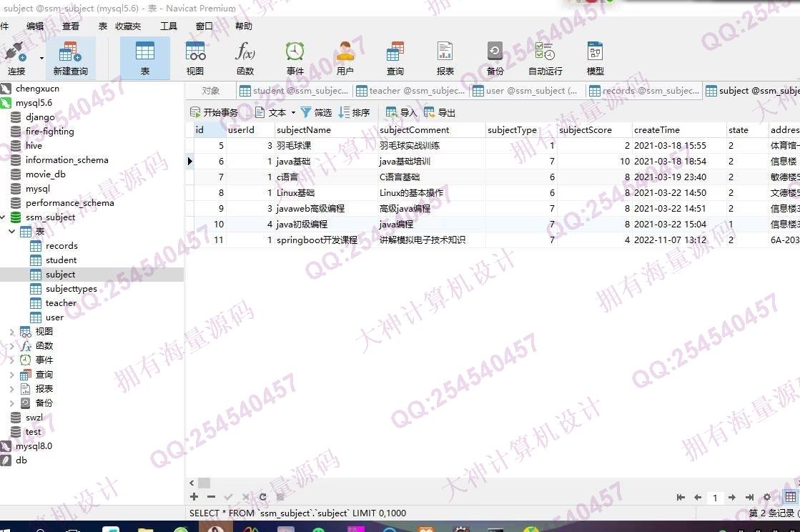Click the refresh icon in bottom bar
The height and width of the screenshot is (532, 800).
point(263,497)
